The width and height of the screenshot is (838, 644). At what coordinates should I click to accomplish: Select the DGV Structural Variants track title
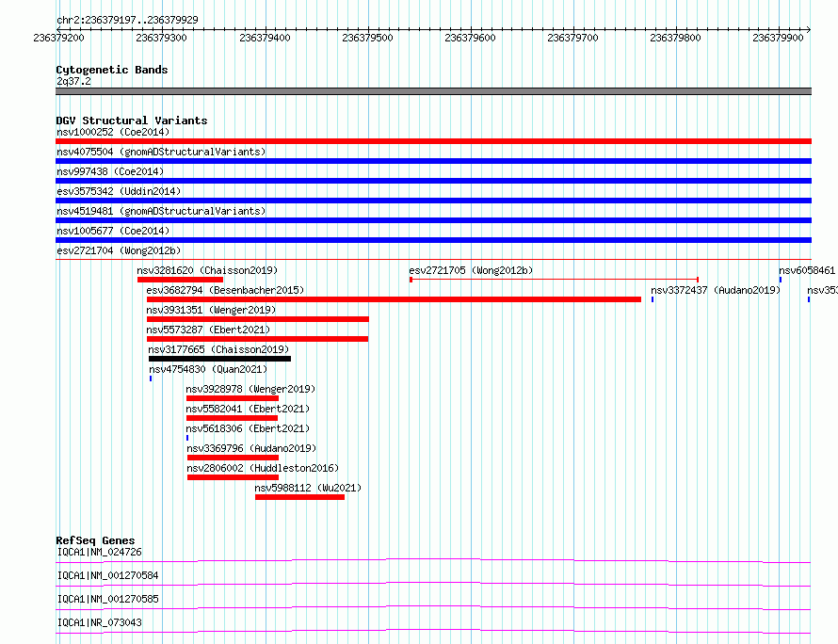click(x=132, y=121)
